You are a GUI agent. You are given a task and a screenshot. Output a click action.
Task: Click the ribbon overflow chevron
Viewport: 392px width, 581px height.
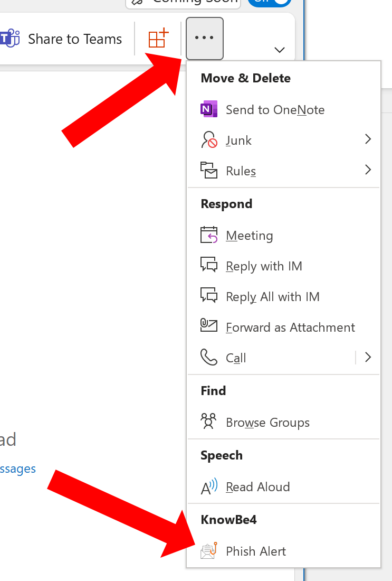(279, 50)
